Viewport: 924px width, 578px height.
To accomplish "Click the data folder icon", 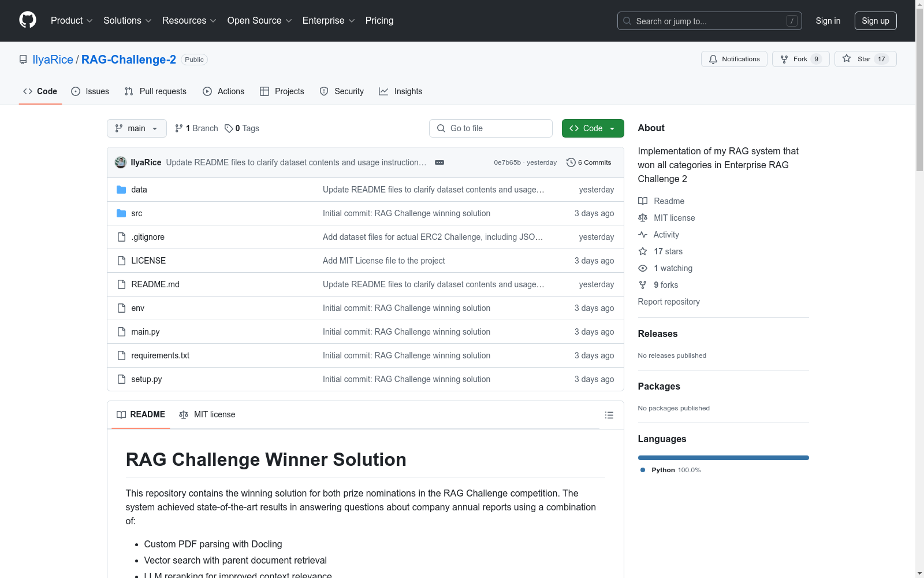I will tap(121, 190).
